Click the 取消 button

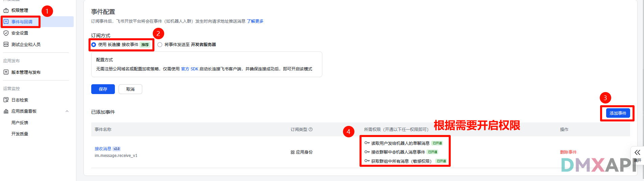(130, 89)
